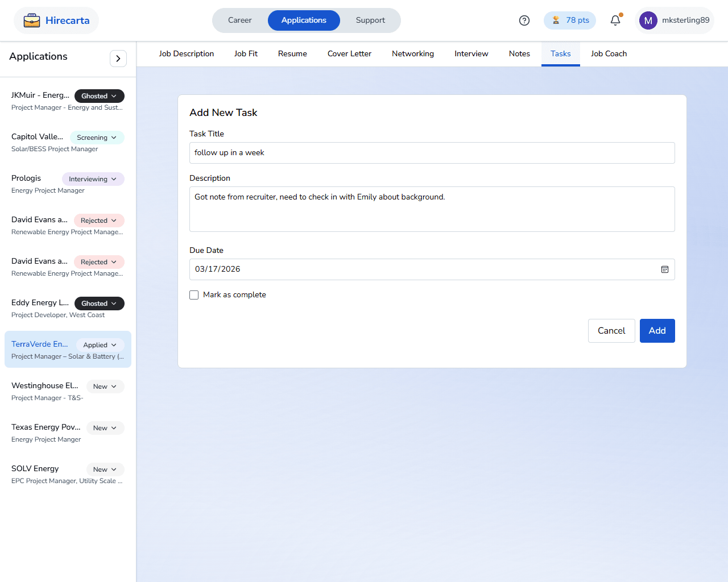Open the Applied status dropdown for TerraVerde

[100, 345]
